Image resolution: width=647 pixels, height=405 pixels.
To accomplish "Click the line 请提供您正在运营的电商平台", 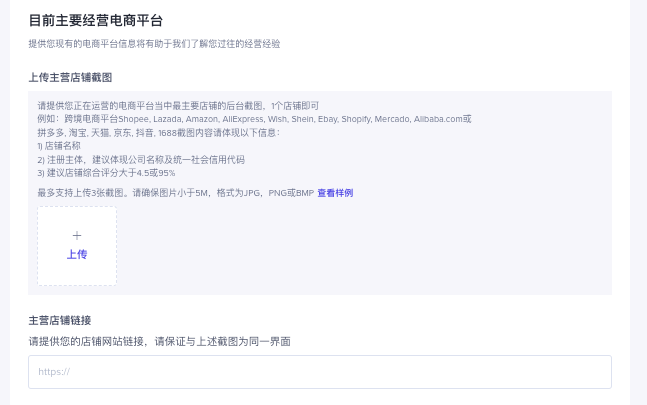I will tap(178, 106).
